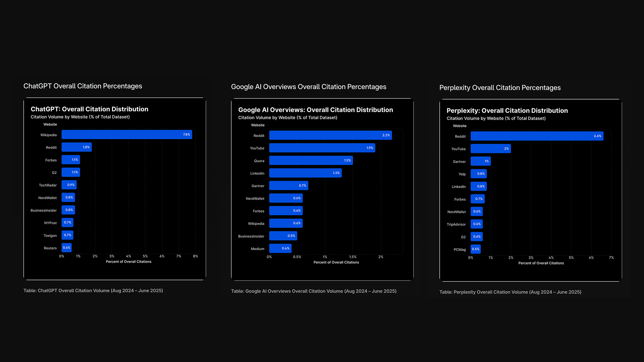The width and height of the screenshot is (644, 362).
Task: Click the "Citation Volume by Website" subtitle in Google chart
Action: click(288, 118)
